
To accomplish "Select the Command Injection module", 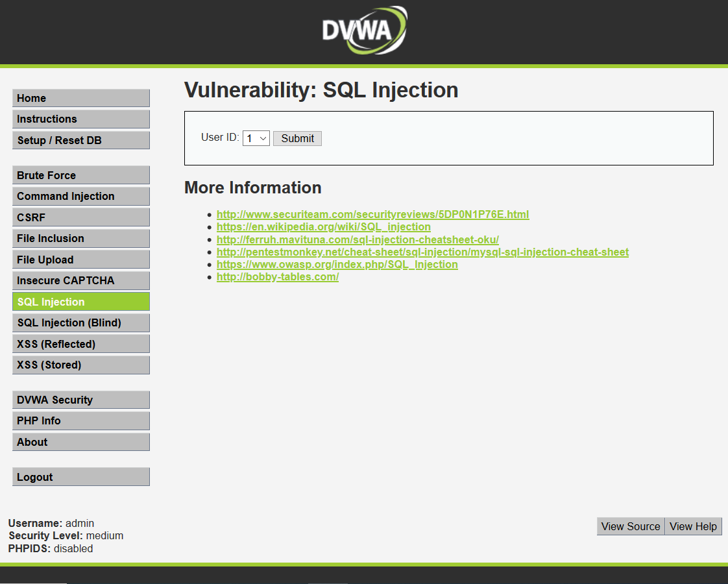I will click(x=81, y=196).
